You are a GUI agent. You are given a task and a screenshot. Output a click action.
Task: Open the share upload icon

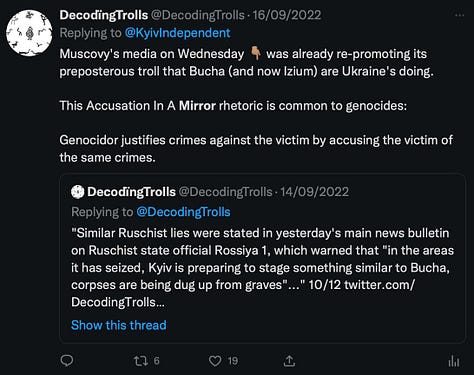pyautogui.click(x=289, y=361)
